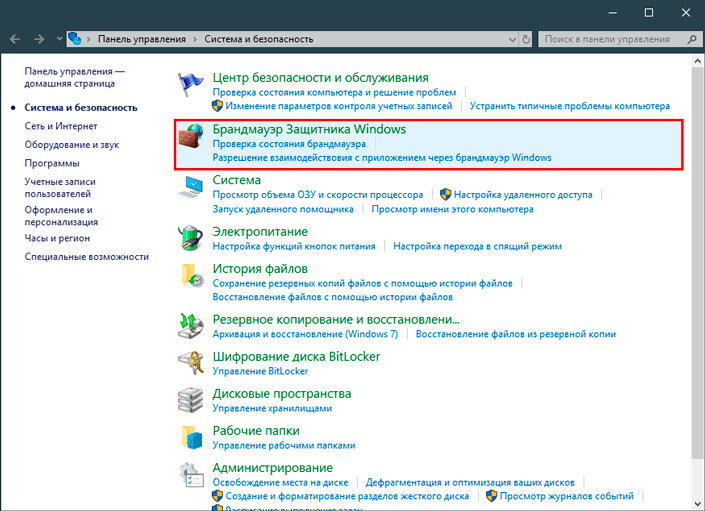Click Управление хранилищами link
The height and width of the screenshot is (511, 705).
[x=272, y=408]
